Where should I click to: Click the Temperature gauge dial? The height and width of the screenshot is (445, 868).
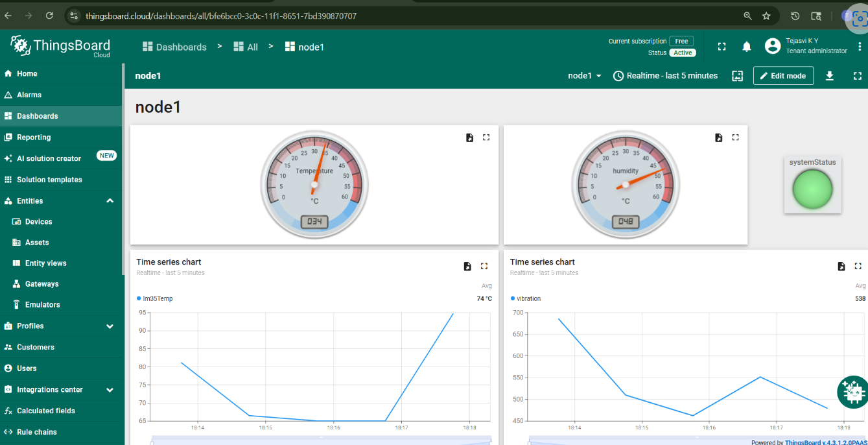314,184
